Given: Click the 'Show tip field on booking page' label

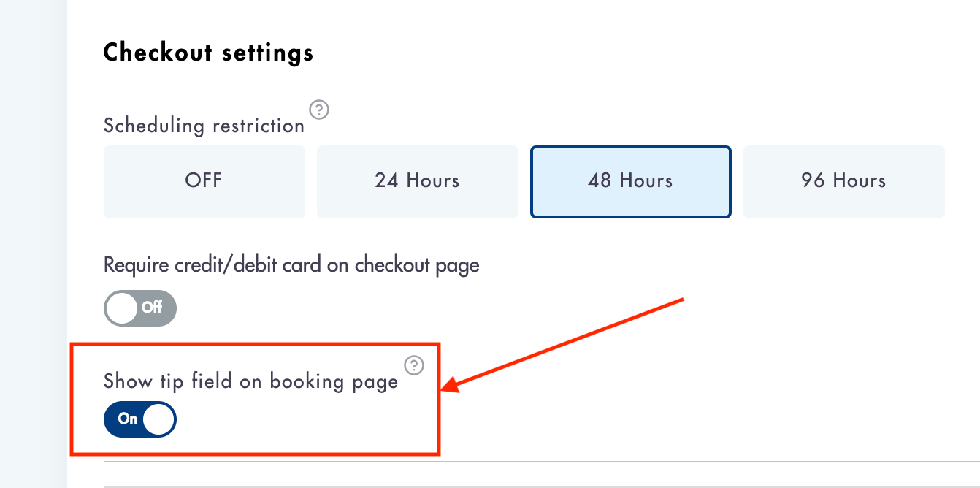Looking at the screenshot, I should pos(250,381).
